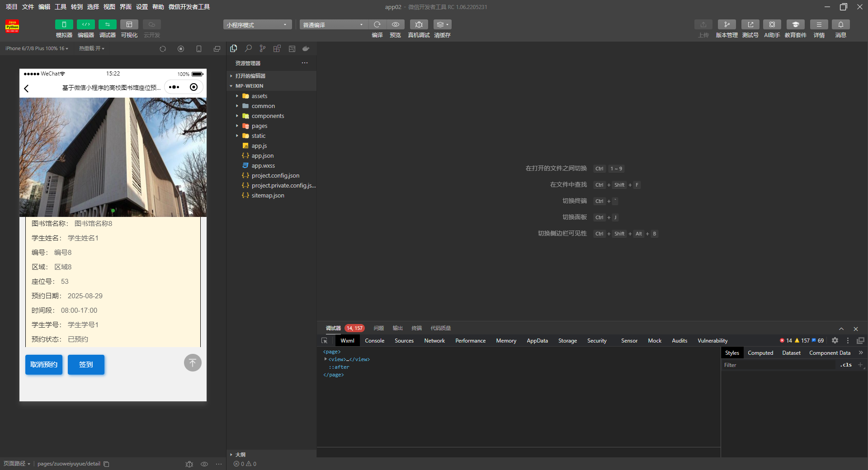Open mini program capsule menu dots
This screenshot has width=868, height=470.
(x=174, y=87)
